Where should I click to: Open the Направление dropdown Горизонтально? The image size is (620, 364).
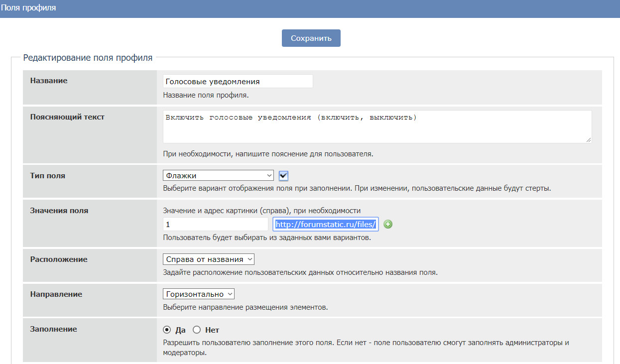click(199, 294)
